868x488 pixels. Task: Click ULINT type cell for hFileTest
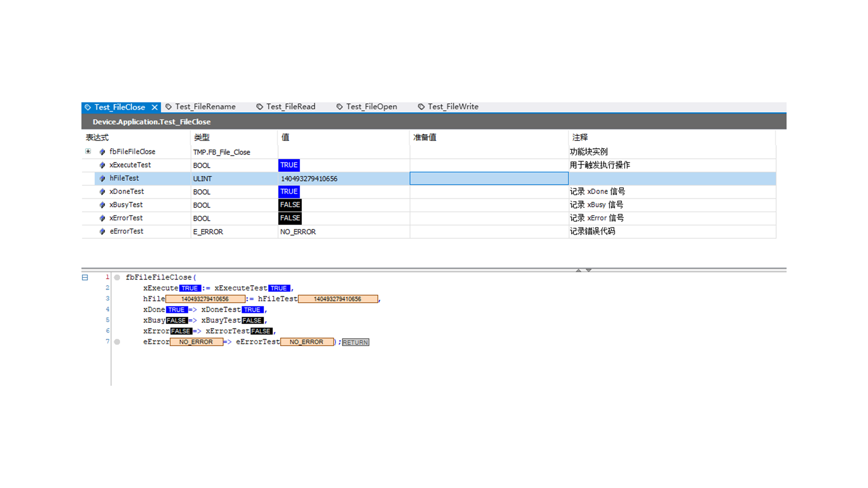coord(202,178)
